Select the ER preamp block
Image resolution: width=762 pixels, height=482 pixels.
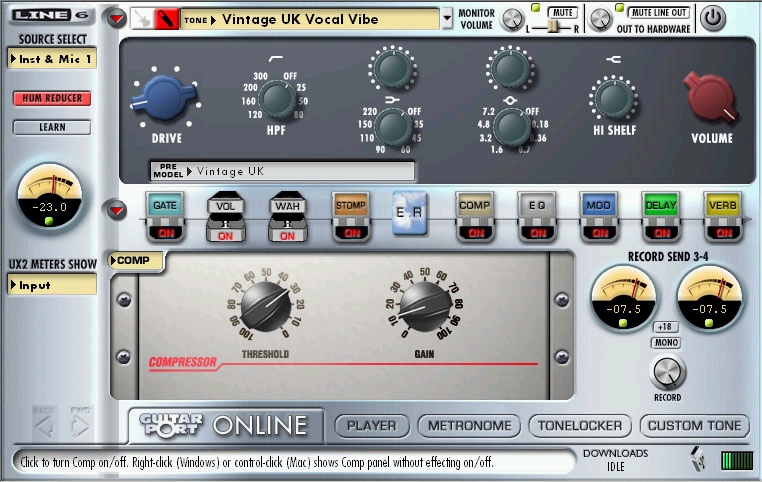tap(410, 213)
